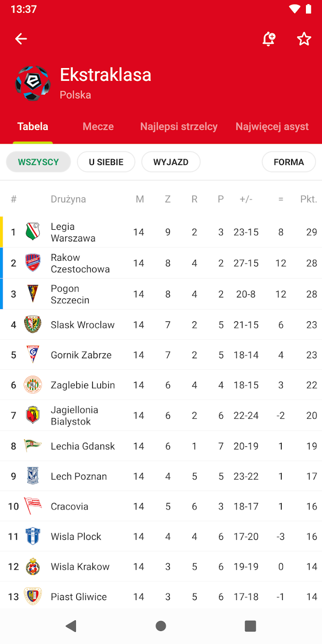Tap the Rakow Czestochowa club crest

[x=33, y=263]
